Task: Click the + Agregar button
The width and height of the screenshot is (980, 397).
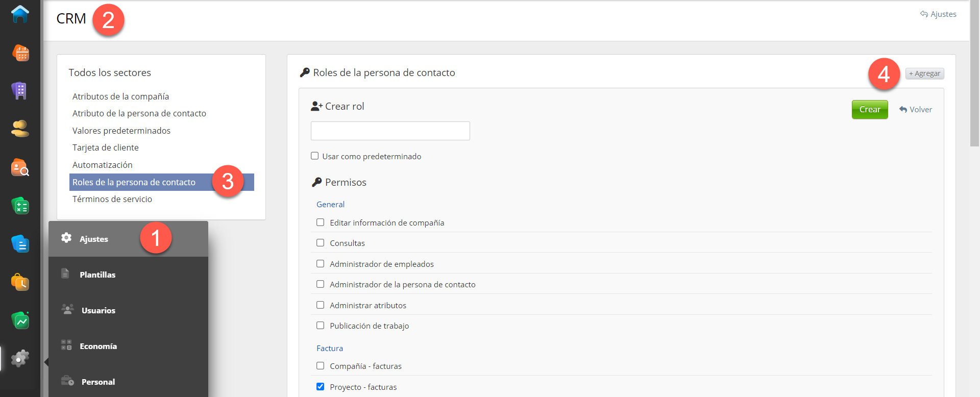Action: click(x=924, y=73)
